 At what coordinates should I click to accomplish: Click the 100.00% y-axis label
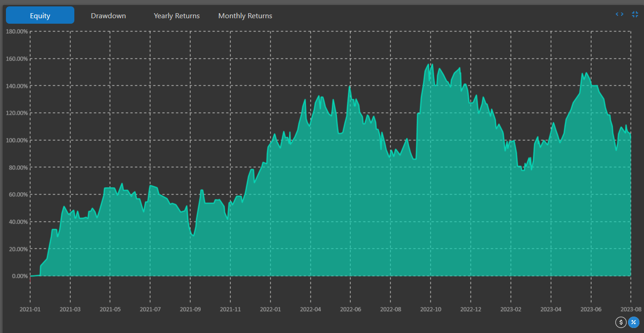[16, 140]
